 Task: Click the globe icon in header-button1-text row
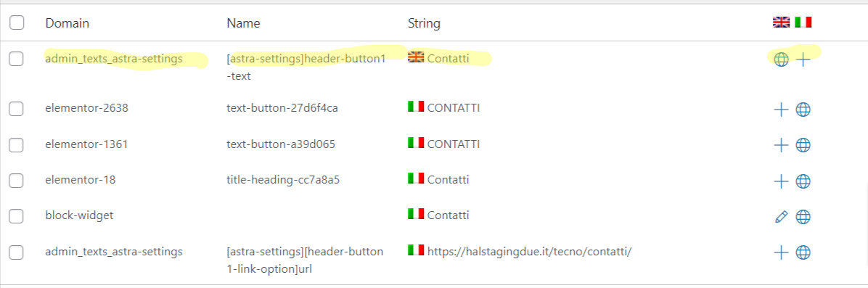(x=781, y=59)
